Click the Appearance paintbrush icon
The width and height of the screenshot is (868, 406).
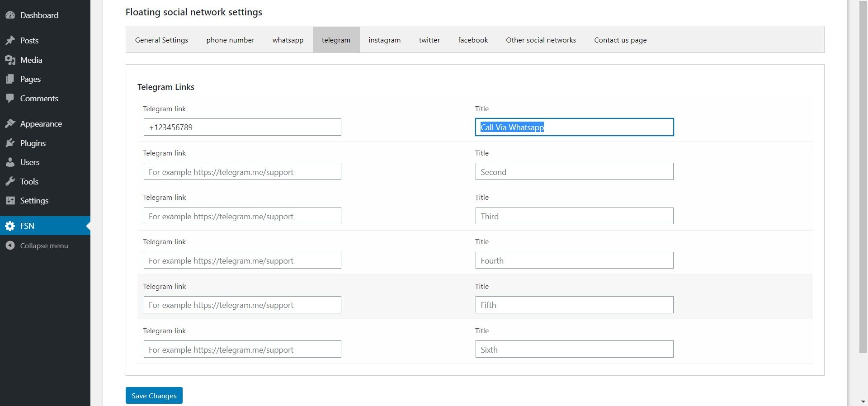(10, 124)
